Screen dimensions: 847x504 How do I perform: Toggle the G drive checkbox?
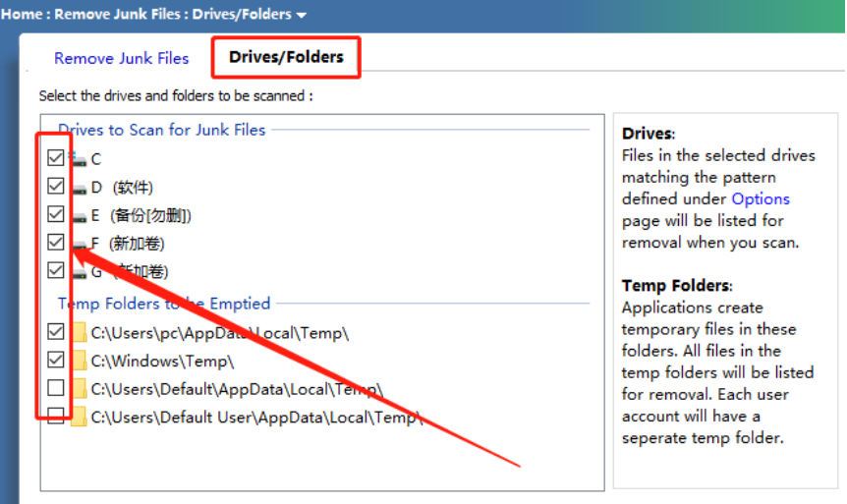click(56, 270)
